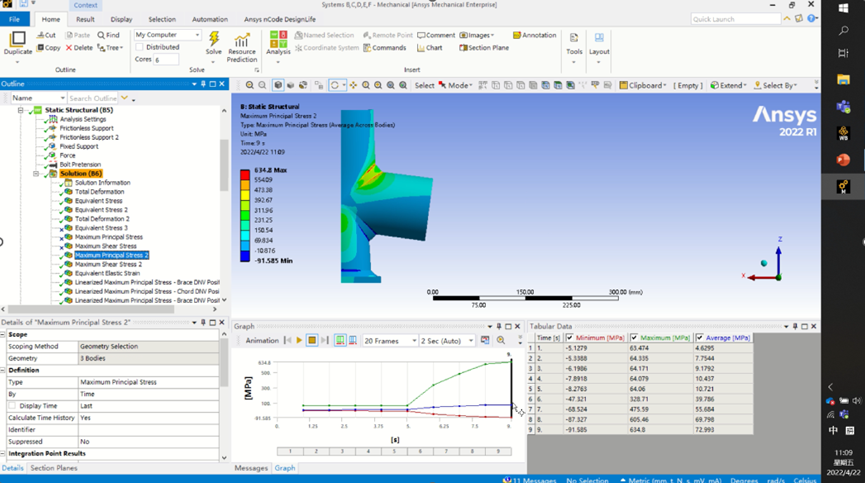Go to next animation frame
The image size is (865, 483).
[x=324, y=341]
